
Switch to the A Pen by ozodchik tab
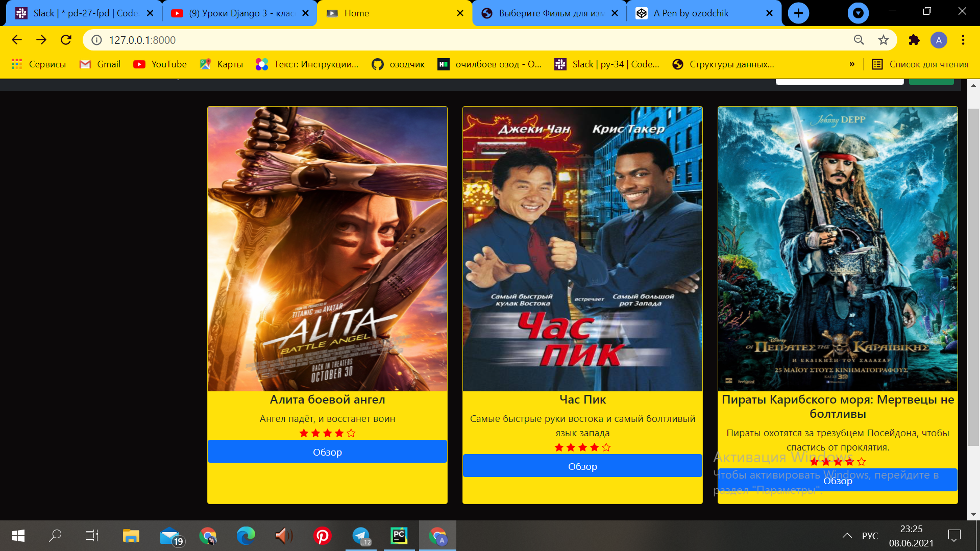704,13
